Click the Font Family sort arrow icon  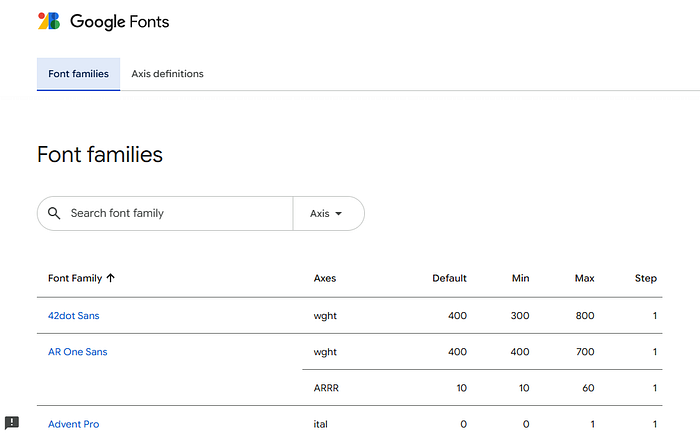tap(111, 278)
